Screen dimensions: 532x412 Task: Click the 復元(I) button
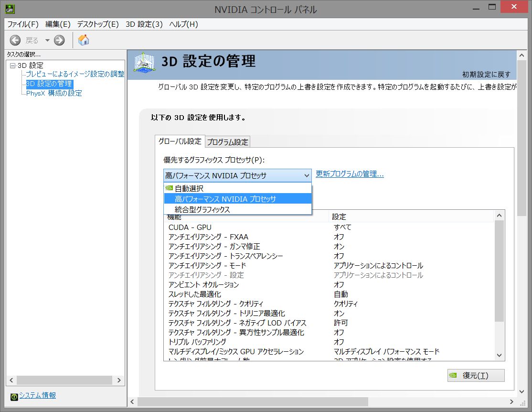point(476,375)
